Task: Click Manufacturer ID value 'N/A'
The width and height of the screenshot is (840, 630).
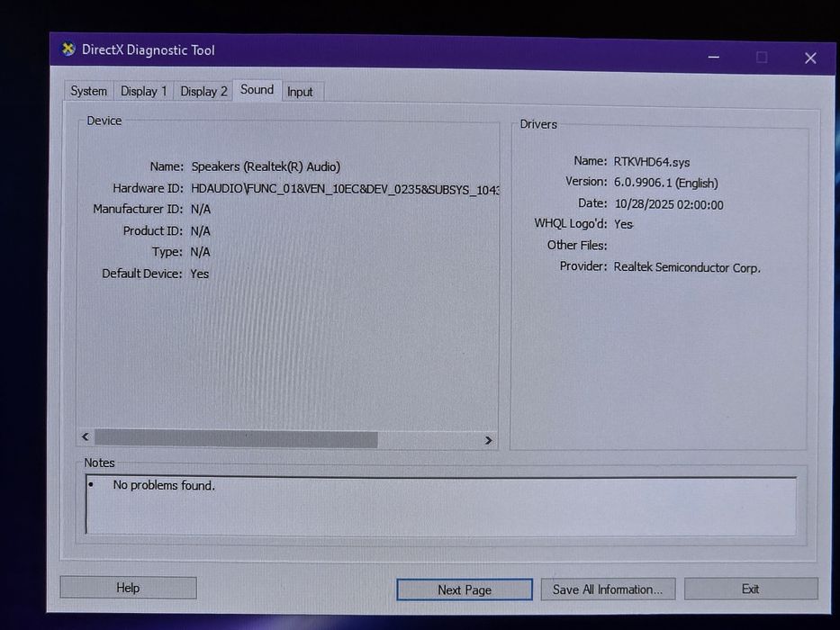Action: coord(201,209)
